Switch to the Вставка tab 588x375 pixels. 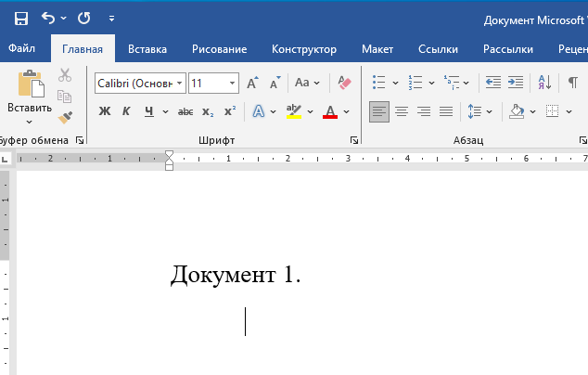(147, 49)
